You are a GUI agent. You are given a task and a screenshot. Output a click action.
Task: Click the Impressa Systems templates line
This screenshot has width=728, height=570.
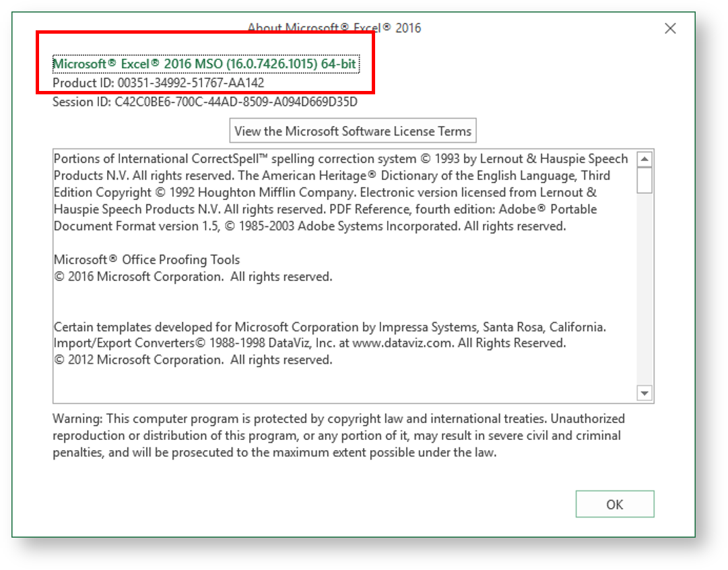point(330,327)
